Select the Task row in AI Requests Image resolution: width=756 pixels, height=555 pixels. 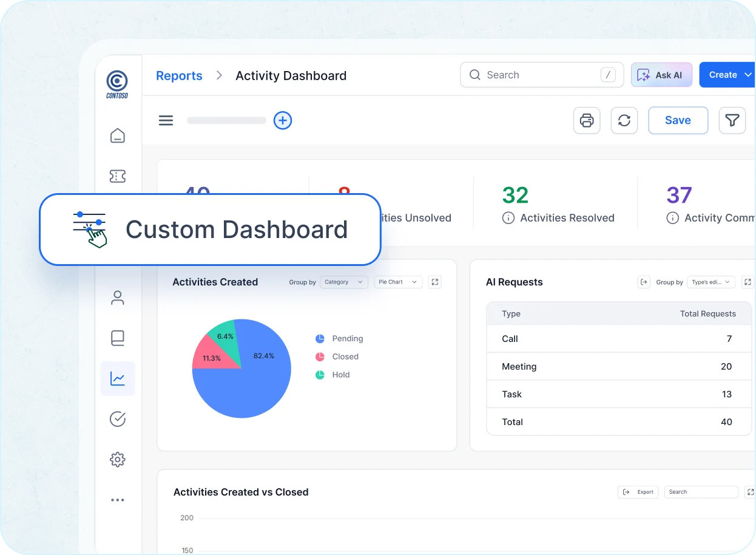click(x=619, y=394)
